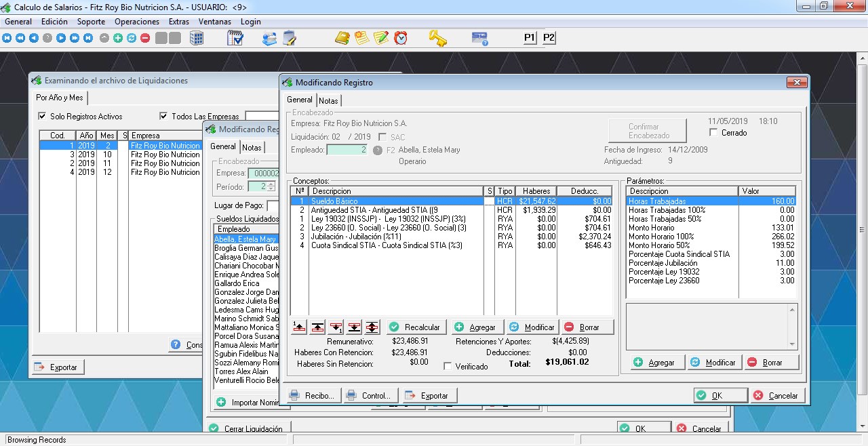The image size is (868, 446).
Task: Open the Operaciones menu
Action: pos(137,22)
